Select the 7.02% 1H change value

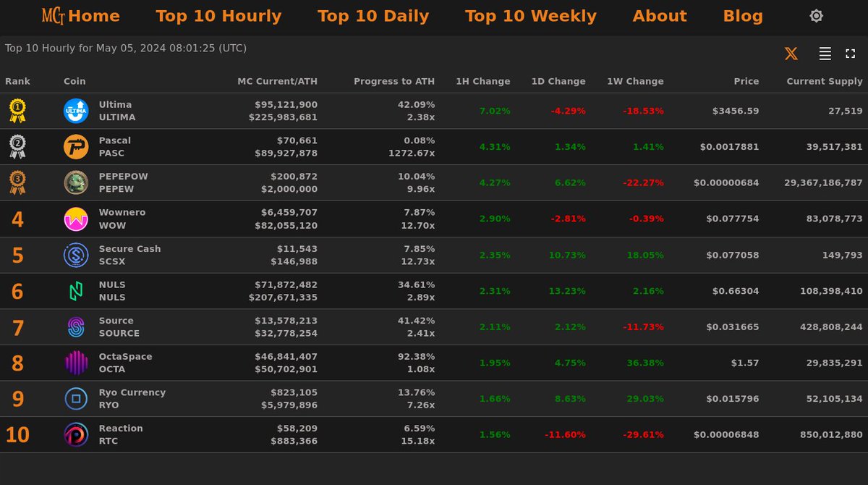point(495,111)
